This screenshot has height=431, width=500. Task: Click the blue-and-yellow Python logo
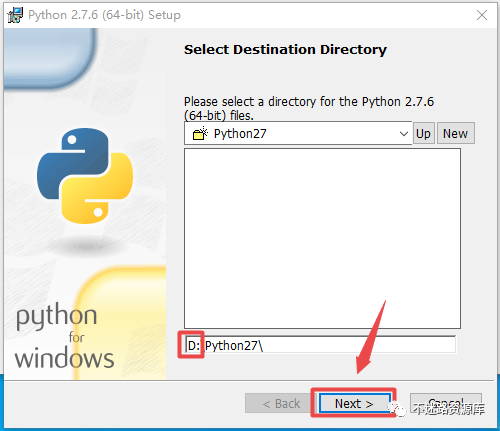point(85,176)
